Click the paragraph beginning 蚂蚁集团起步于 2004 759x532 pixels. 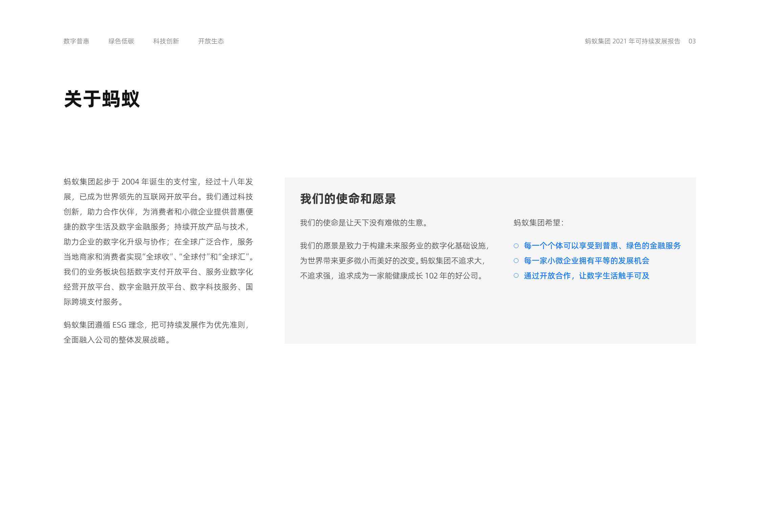pos(158,242)
